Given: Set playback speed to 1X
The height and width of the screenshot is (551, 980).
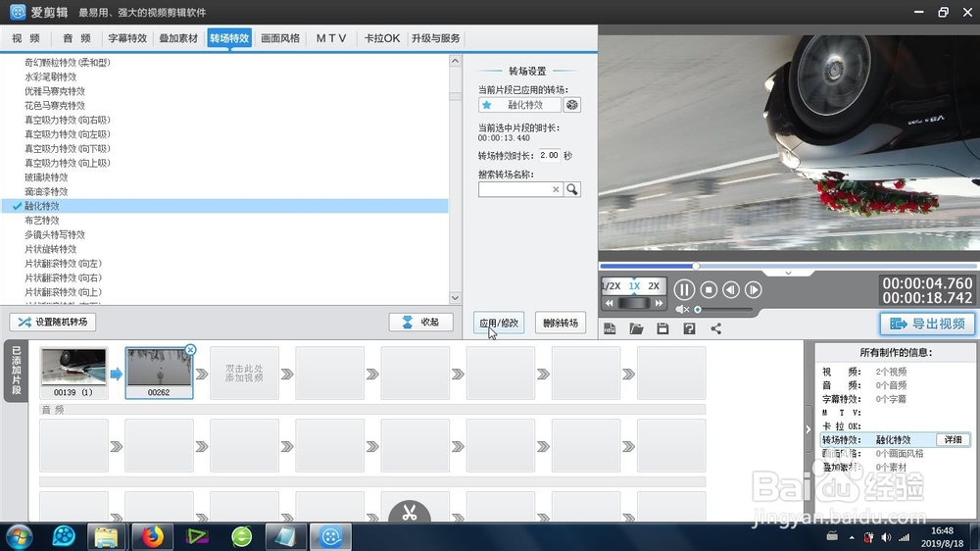Looking at the screenshot, I should 634,286.
